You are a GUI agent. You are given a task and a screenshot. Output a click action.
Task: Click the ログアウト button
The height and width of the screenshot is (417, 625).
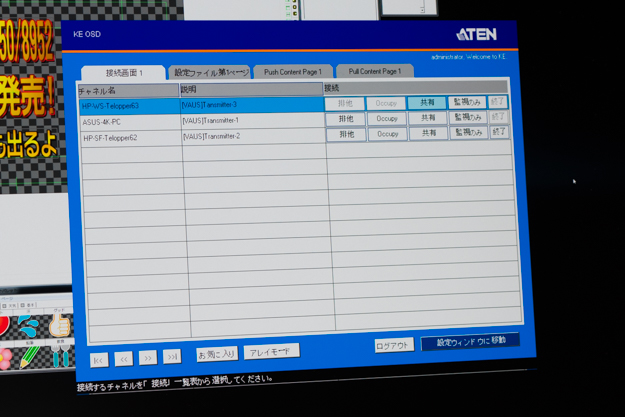(393, 345)
